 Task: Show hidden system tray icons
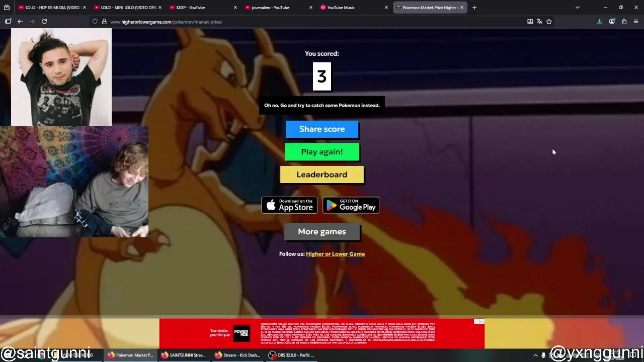pos(535,355)
